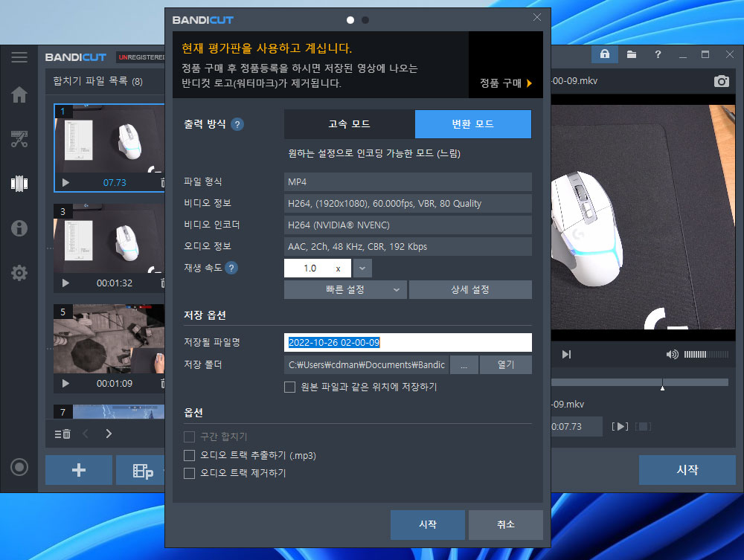
Task: Add file with the plus button
Action: [79, 470]
